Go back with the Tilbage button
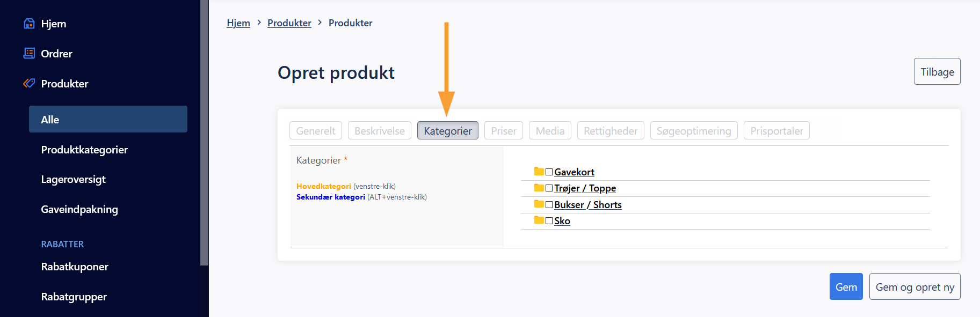Image resolution: width=980 pixels, height=317 pixels. (937, 71)
